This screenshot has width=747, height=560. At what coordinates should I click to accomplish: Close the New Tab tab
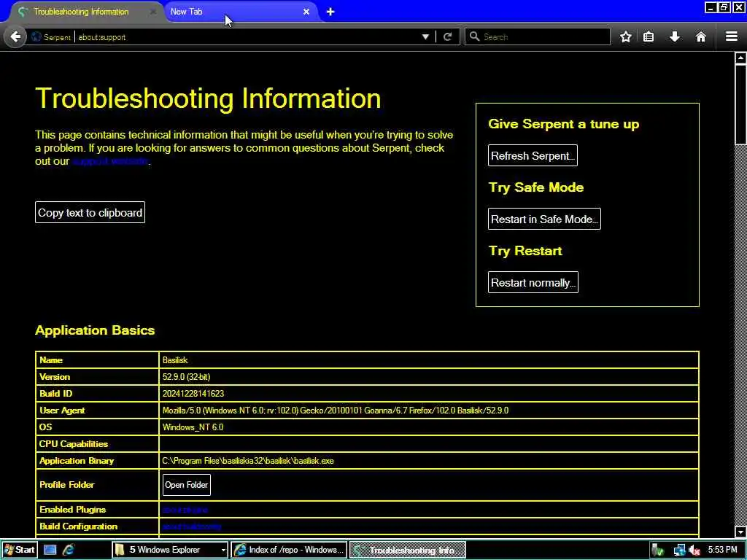(306, 12)
